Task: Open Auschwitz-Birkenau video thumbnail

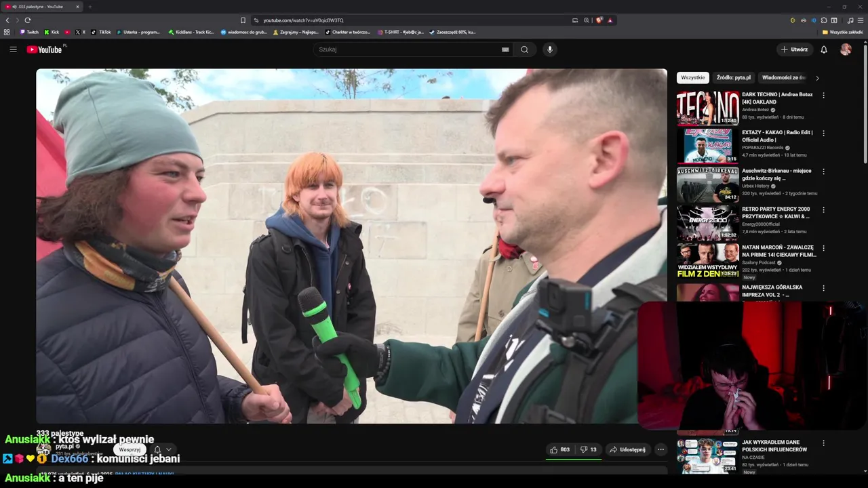Action: 707,184
